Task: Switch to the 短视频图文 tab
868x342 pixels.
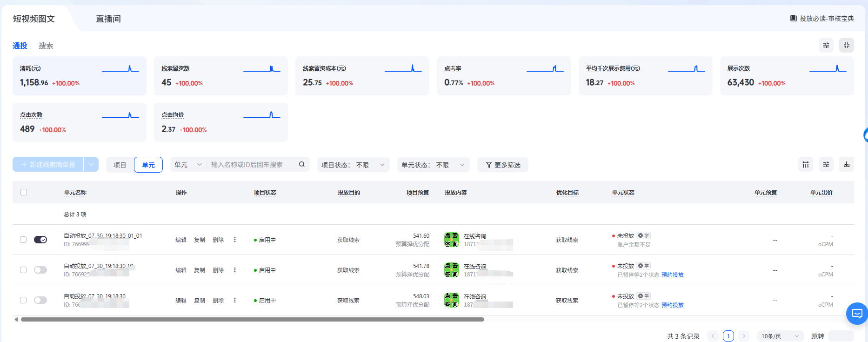Action: point(34,19)
